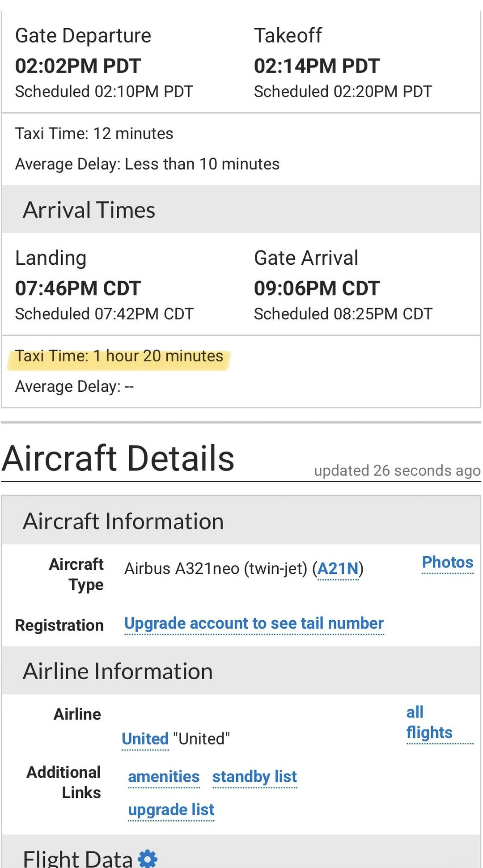View aircraft Photos link
Screen dimensions: 483x868
point(447,563)
